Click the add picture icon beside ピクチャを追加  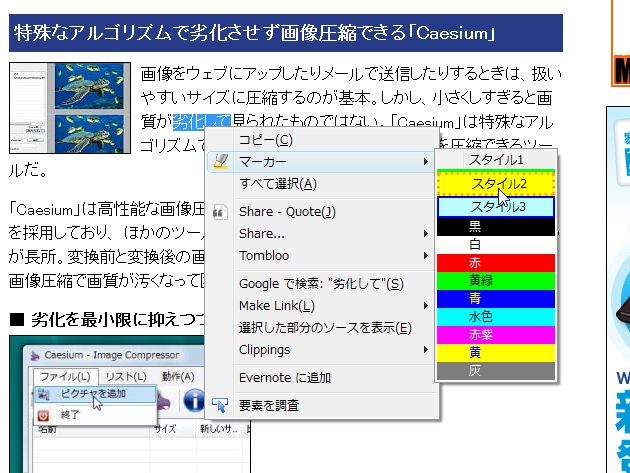click(43, 394)
